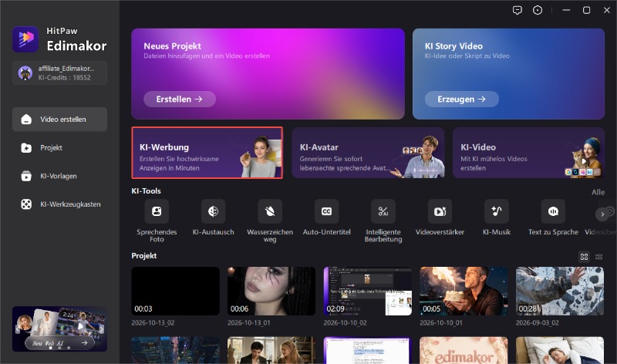The height and width of the screenshot is (364, 617).
Task: Open the feedback message icon in title bar
Action: (517, 10)
